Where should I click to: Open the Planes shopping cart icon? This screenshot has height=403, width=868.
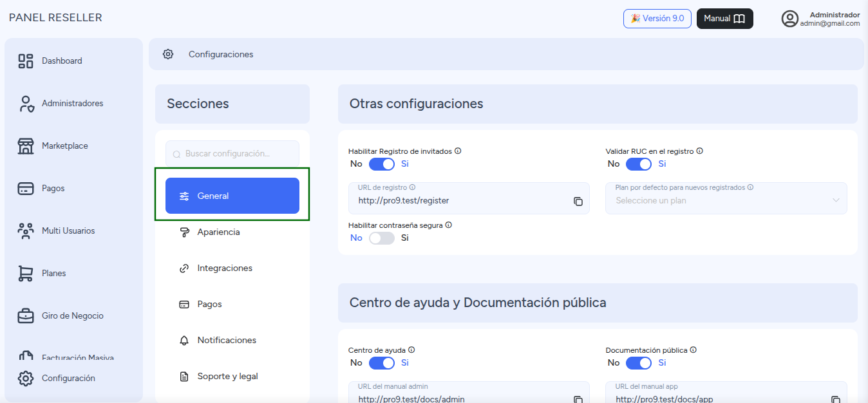(x=26, y=274)
